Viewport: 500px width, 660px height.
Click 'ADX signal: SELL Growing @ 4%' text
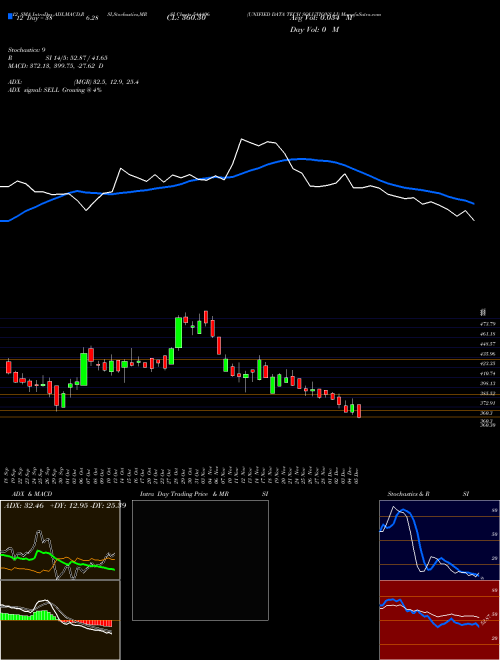pos(55,90)
